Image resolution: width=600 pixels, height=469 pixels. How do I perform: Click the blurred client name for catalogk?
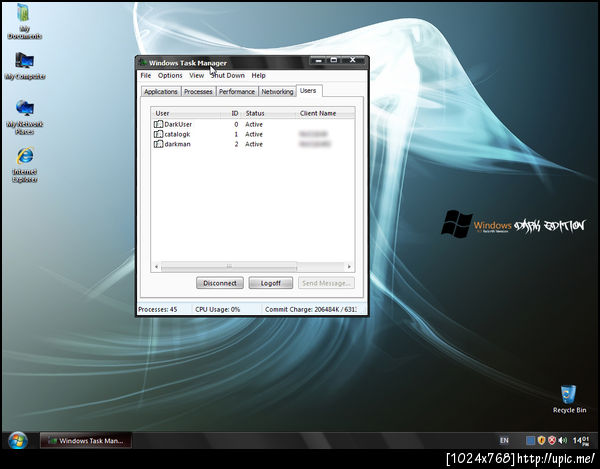(x=313, y=134)
